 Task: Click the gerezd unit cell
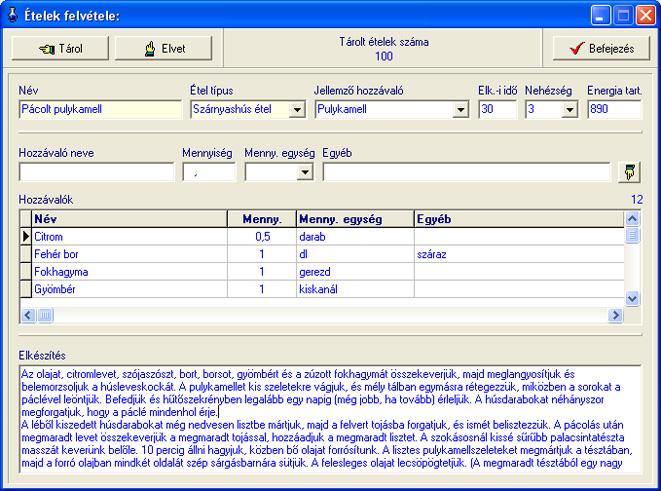coord(355,272)
